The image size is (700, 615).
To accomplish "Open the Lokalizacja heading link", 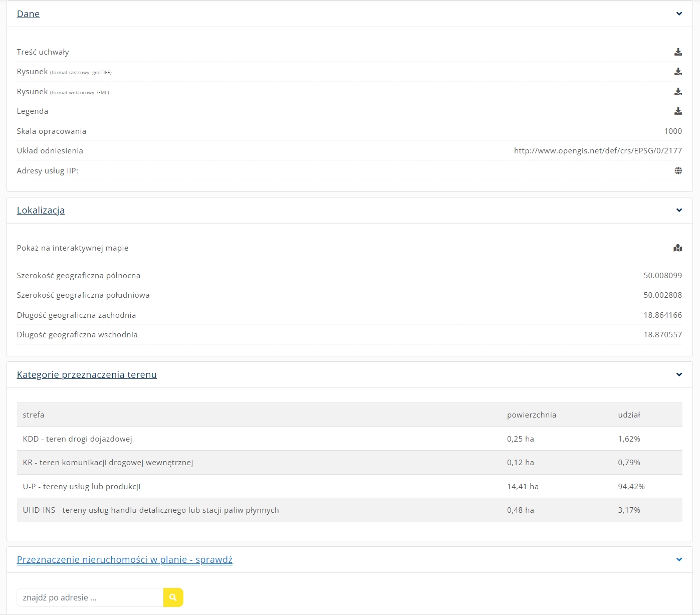I will tap(41, 211).
